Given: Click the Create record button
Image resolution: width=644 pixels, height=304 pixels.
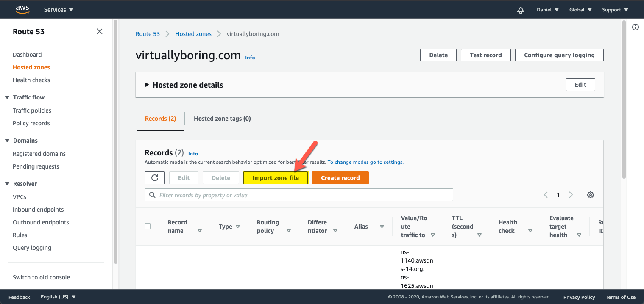Looking at the screenshot, I should [x=340, y=178].
